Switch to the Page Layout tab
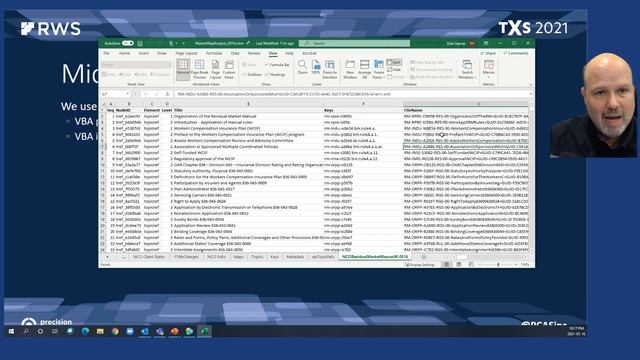Viewport: 640px width, 360px height. [x=186, y=53]
